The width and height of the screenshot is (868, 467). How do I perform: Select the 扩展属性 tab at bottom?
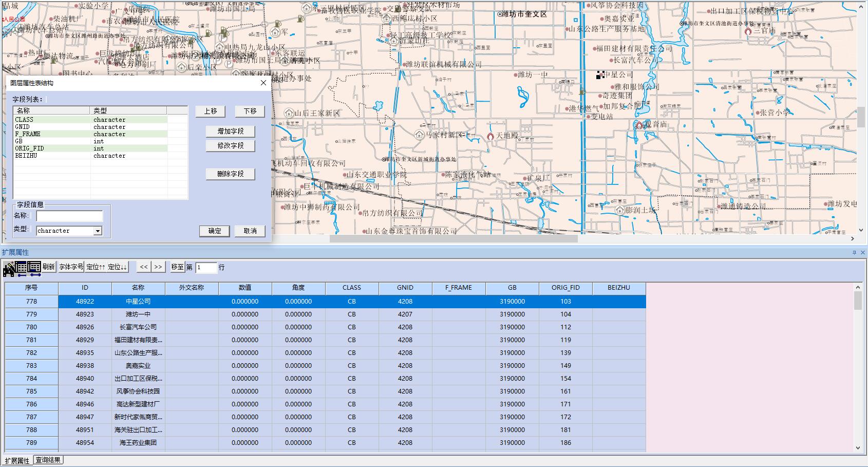pos(17,461)
